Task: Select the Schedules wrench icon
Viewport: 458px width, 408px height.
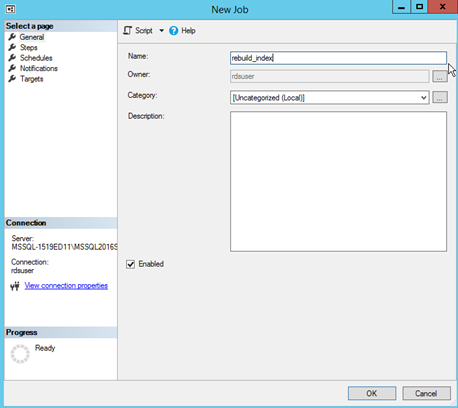Action: tap(12, 58)
